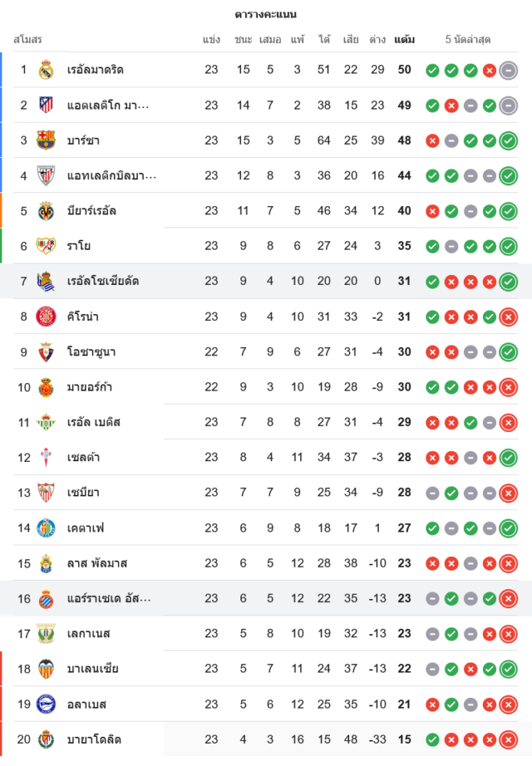Viewport: 532px width, 766px height.
Task: Click the 5 นัดล่าสุด column header
Action: tap(468, 40)
